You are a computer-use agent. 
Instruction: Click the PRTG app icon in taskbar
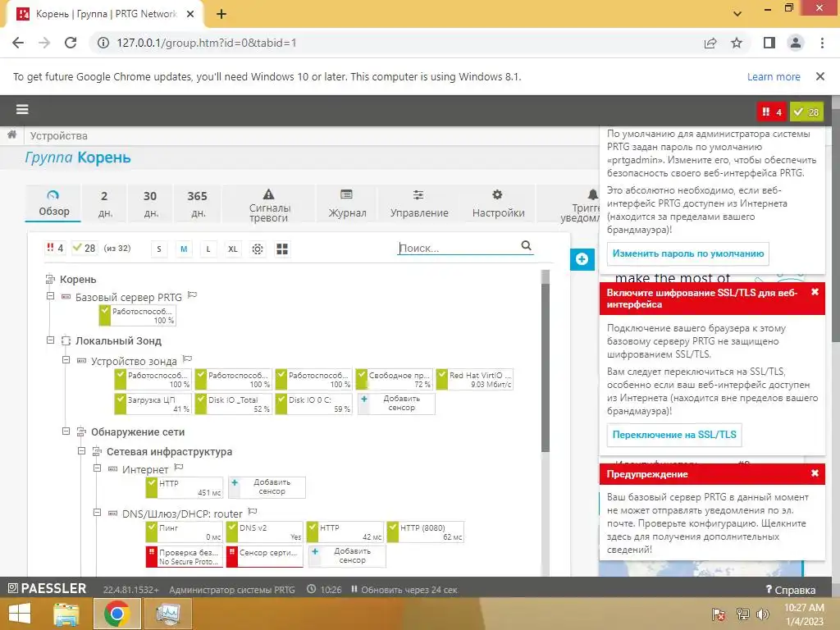tap(167, 614)
